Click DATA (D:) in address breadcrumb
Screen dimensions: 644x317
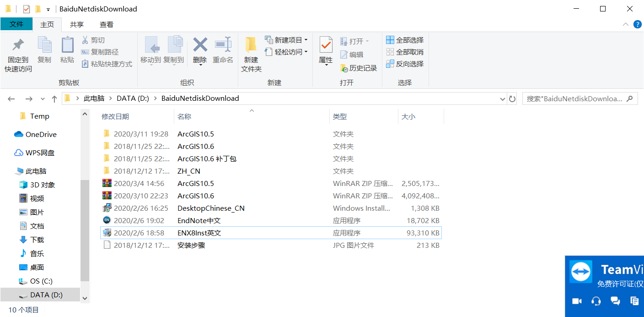133,98
